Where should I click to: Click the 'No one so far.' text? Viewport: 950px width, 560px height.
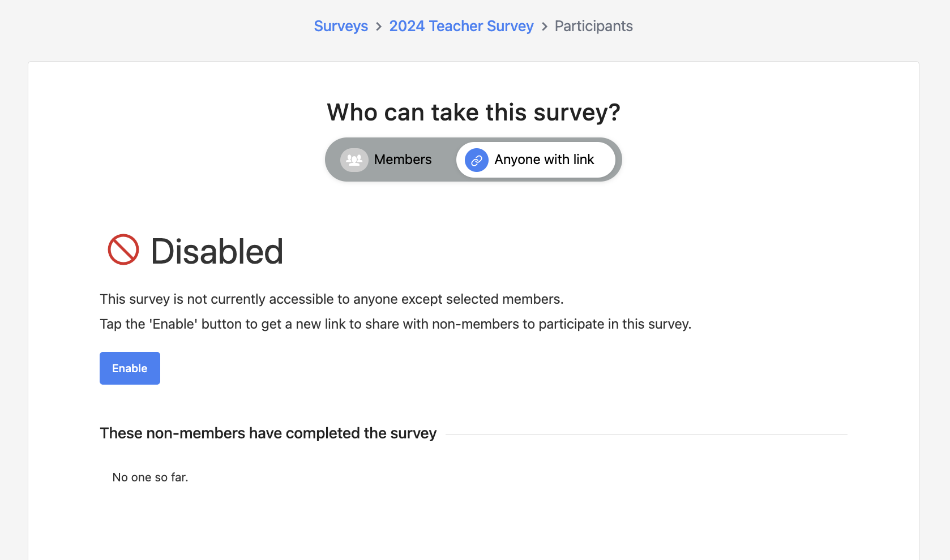[150, 477]
